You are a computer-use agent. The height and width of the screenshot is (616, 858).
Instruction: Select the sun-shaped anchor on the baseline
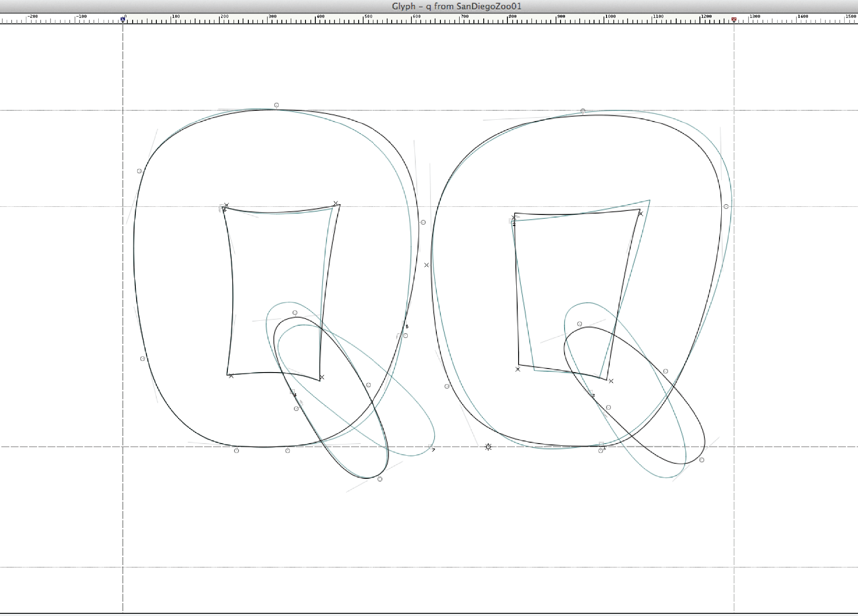coord(488,447)
